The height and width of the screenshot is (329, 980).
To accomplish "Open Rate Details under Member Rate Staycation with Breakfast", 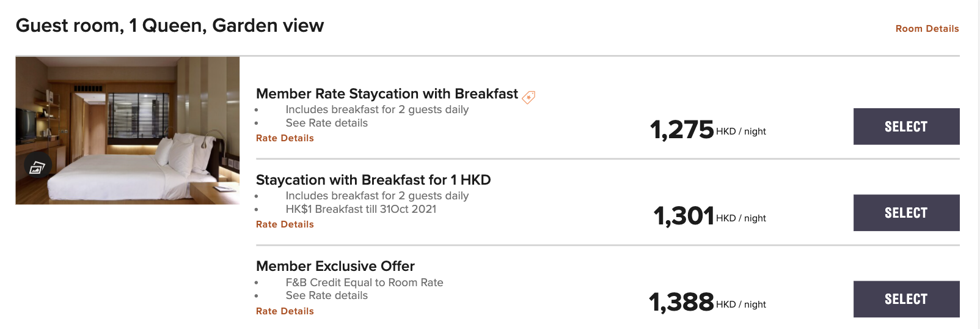I will [285, 138].
